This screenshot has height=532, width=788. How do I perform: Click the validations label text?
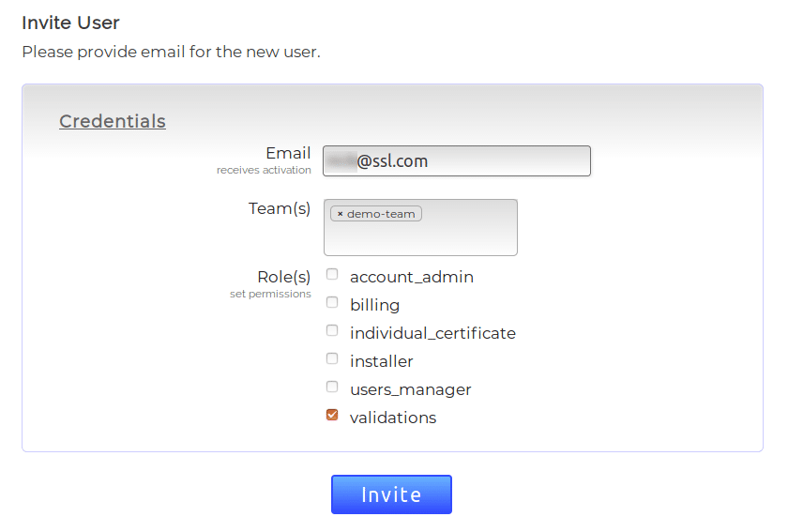pos(393,418)
